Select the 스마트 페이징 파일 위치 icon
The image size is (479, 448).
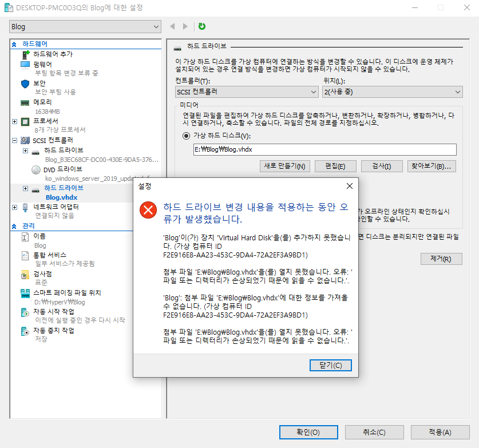tap(25, 294)
